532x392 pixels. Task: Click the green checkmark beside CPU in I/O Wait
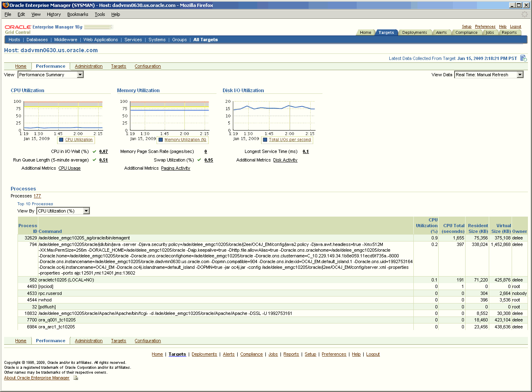point(93,151)
